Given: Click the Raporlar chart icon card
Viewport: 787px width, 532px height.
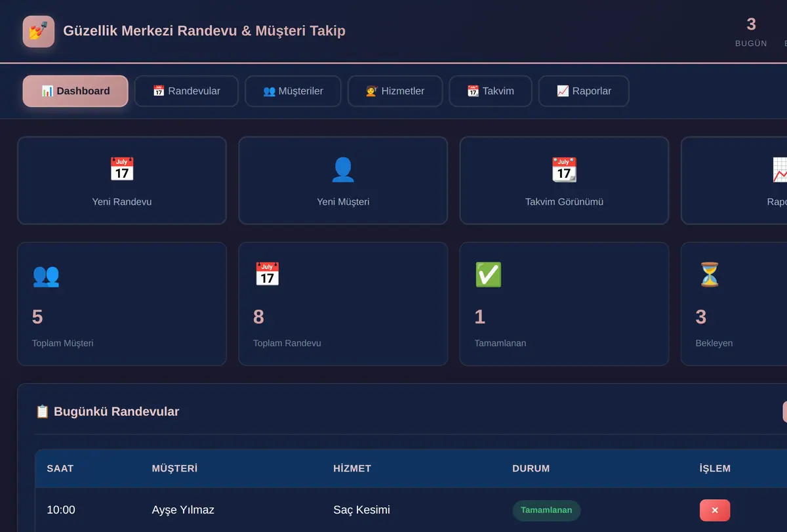Looking at the screenshot, I should (x=734, y=180).
